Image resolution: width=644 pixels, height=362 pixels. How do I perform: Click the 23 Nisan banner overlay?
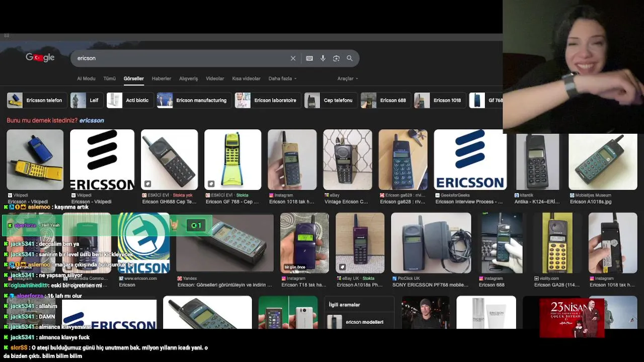pyautogui.click(x=572, y=318)
